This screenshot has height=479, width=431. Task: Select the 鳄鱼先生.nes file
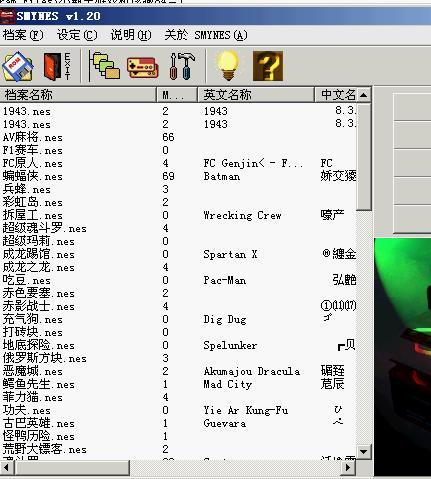click(x=39, y=384)
